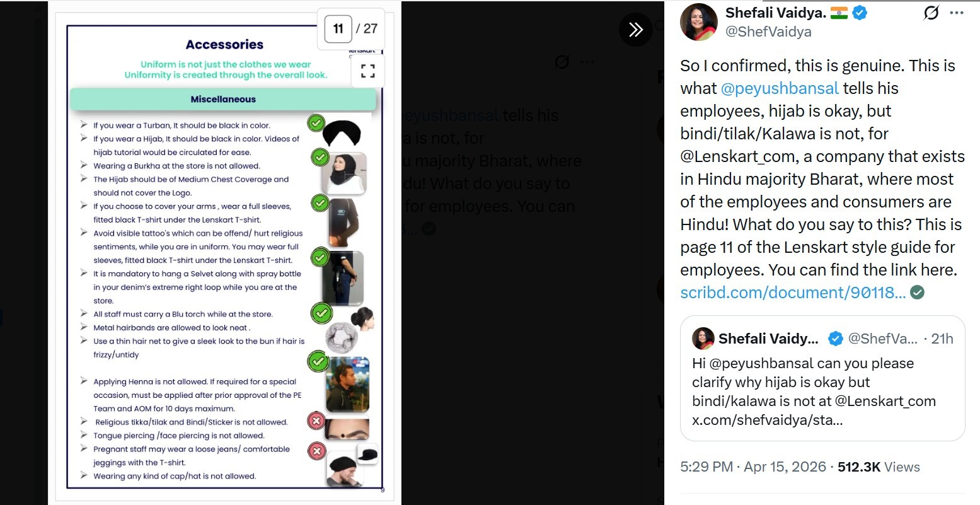Image resolution: width=980 pixels, height=505 pixels.
Task: Click the red cross beside the bindi rule
Action: pos(316,421)
